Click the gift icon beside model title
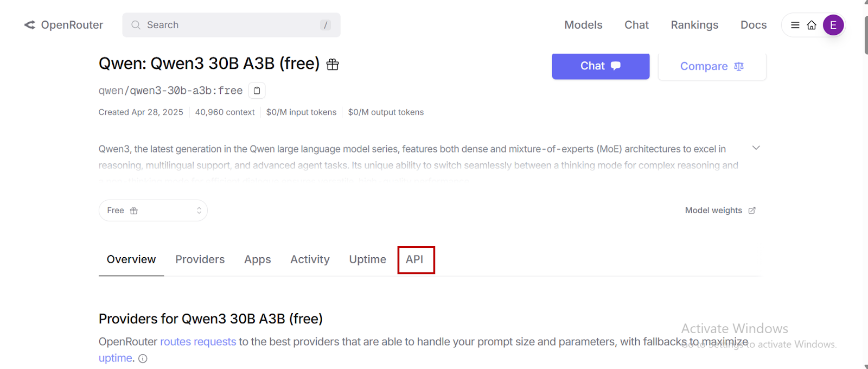 pos(333,65)
